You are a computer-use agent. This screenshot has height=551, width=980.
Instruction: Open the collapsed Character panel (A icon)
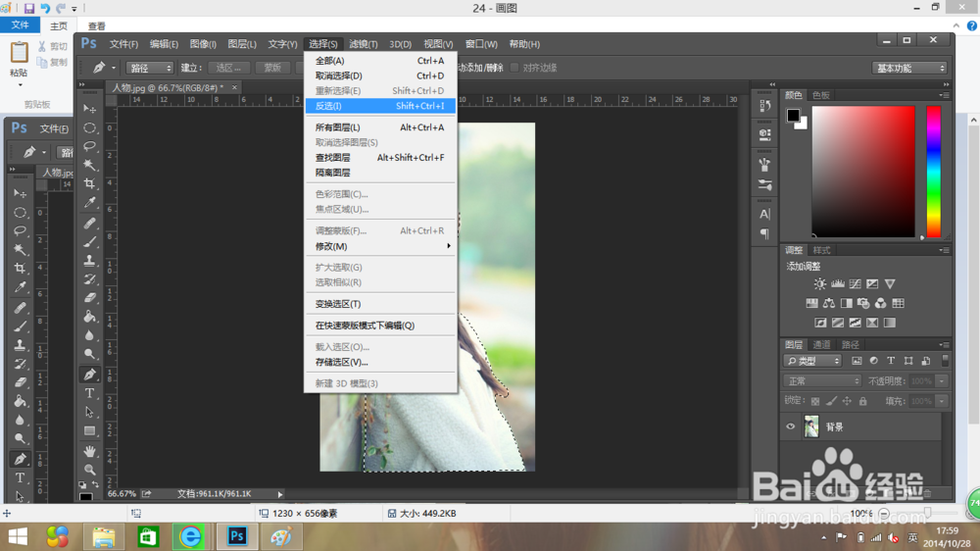[x=765, y=214]
